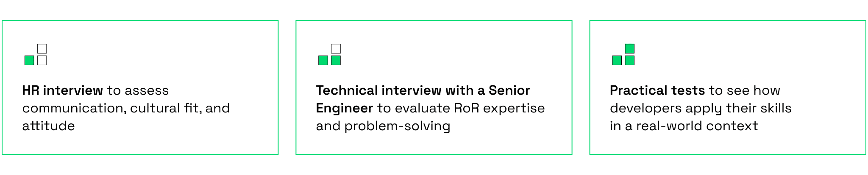The image size is (868, 175).
Task: Click "communication, cultural fit, and" text line
Action: pyautogui.click(x=126, y=108)
